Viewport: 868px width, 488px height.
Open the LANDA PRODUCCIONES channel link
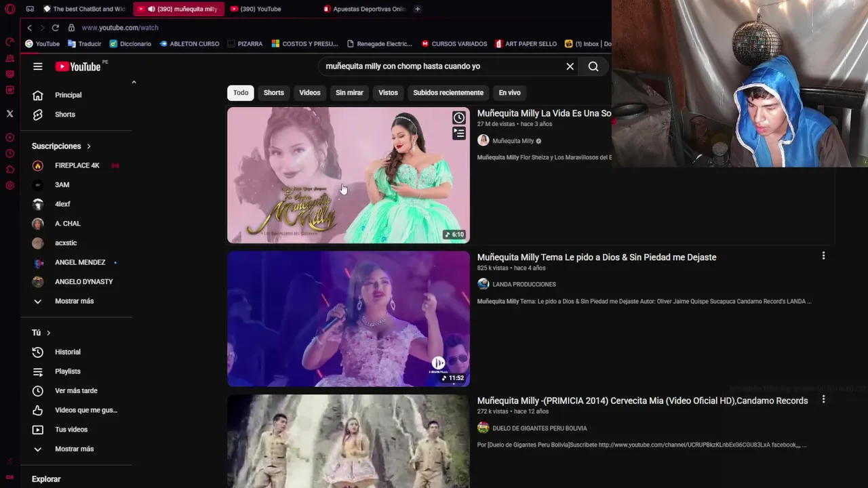click(524, 285)
